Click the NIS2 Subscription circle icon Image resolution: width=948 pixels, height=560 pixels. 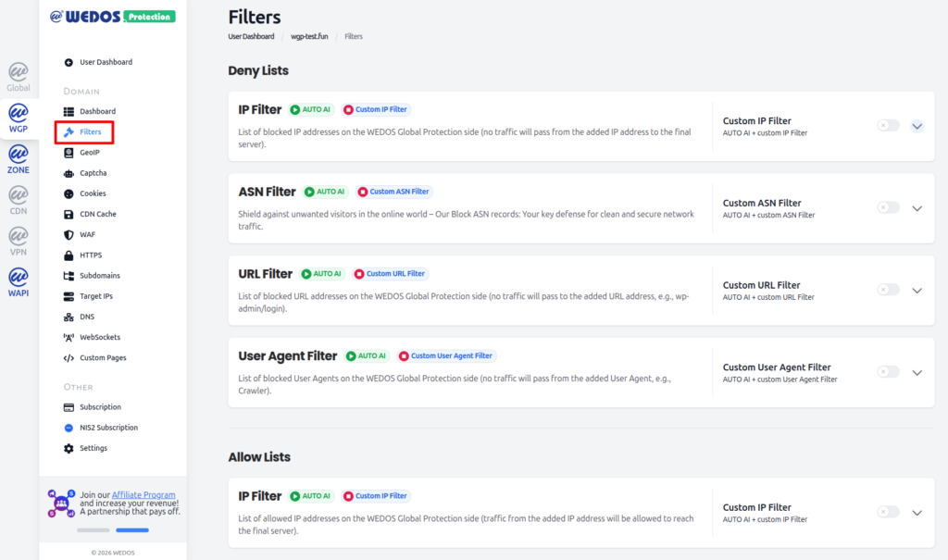click(x=69, y=428)
